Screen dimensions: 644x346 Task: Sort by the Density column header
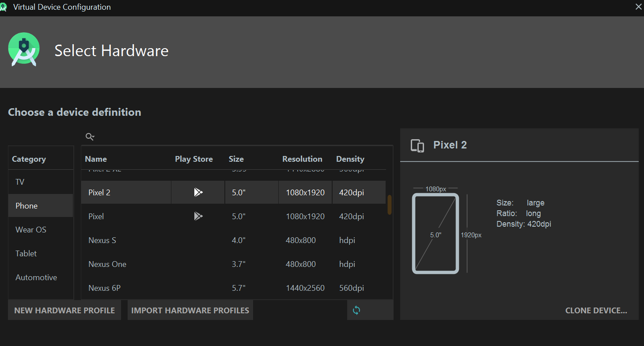350,159
